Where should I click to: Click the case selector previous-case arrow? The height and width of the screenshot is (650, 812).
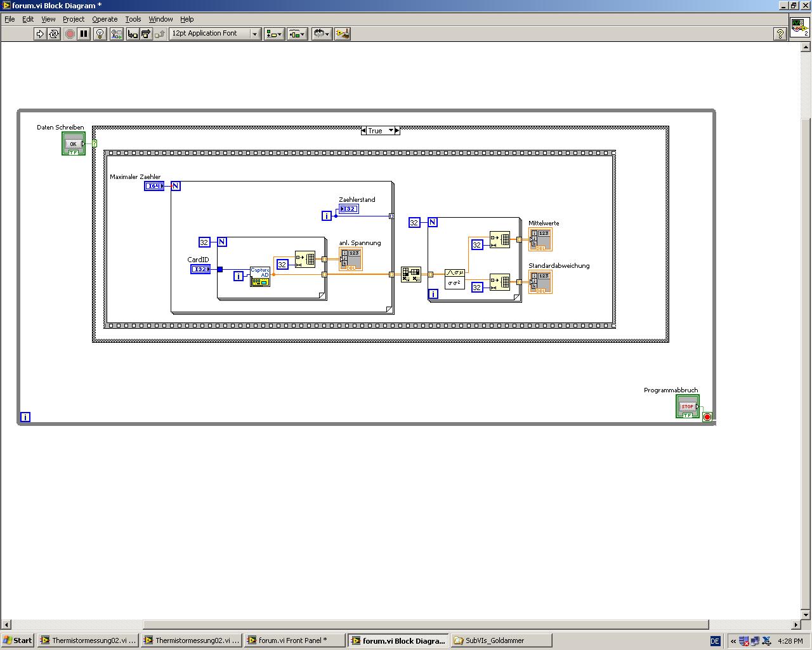pos(363,131)
